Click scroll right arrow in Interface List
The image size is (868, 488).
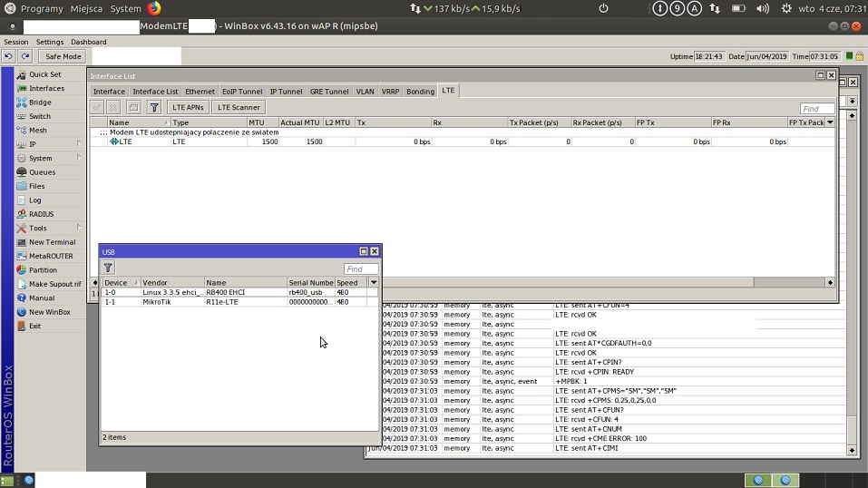[830, 282]
